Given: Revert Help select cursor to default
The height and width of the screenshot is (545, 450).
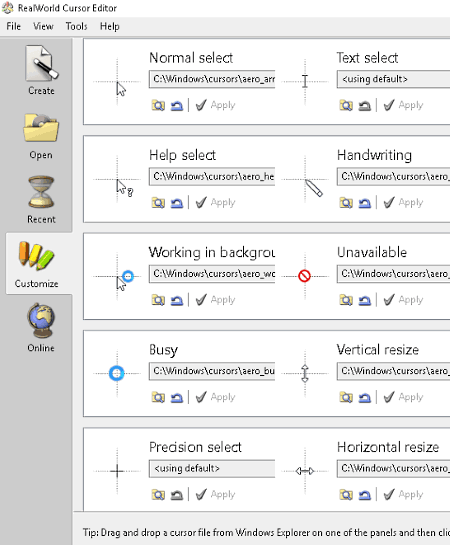Looking at the screenshot, I should point(177,202).
